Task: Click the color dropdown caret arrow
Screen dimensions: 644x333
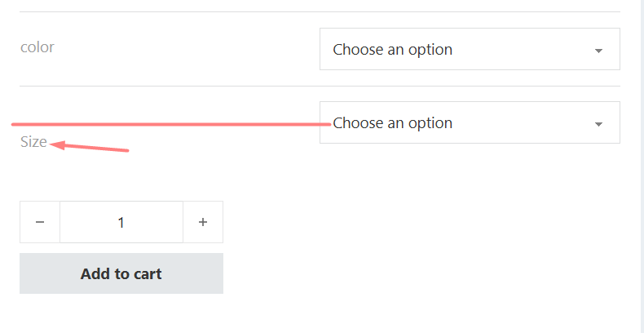Action: [x=598, y=51]
